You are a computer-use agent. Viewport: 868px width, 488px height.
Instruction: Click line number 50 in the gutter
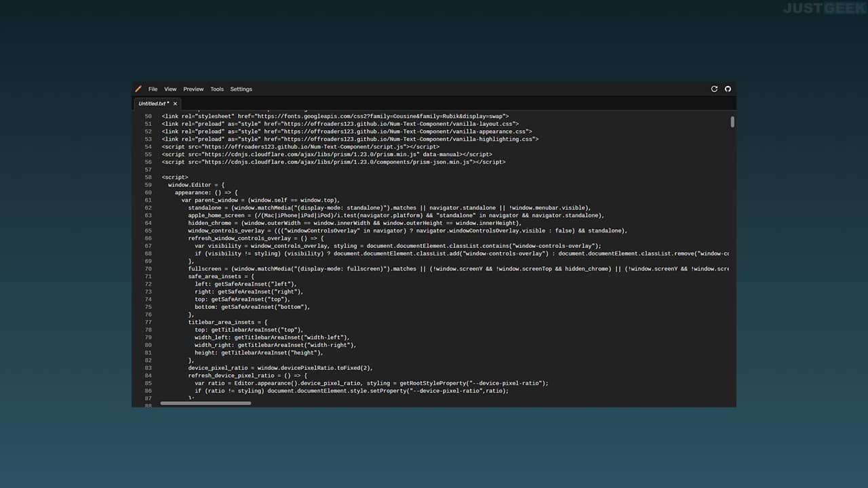pos(149,117)
